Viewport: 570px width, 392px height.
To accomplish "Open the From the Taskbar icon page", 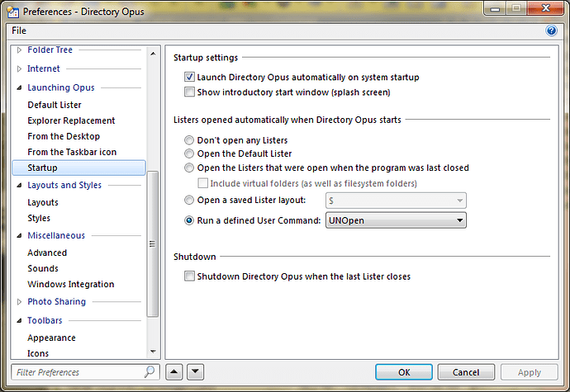I will (72, 152).
